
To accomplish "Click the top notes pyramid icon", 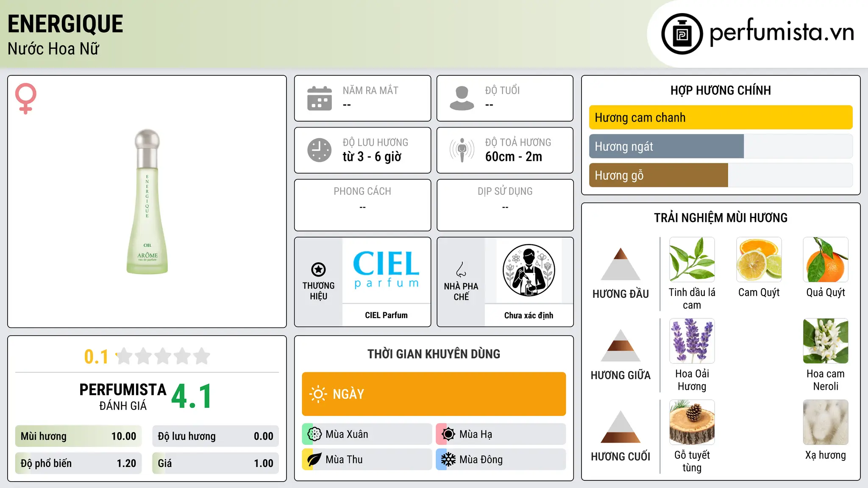I will (620, 264).
